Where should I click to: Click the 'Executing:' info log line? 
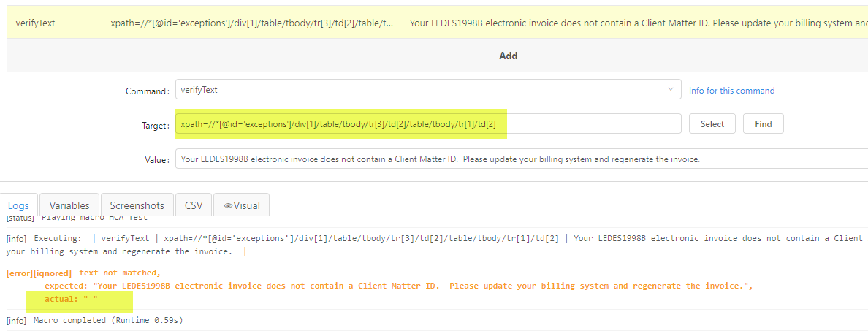click(x=434, y=245)
